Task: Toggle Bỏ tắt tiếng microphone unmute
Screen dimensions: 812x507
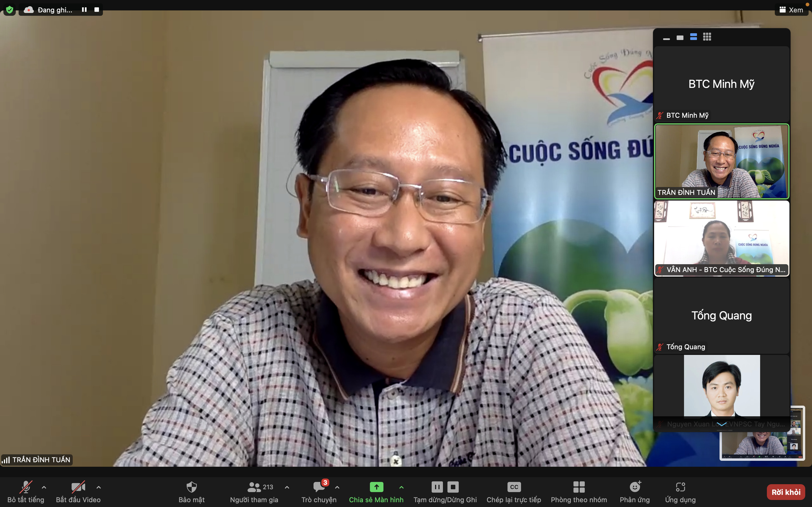Action: [x=26, y=487]
